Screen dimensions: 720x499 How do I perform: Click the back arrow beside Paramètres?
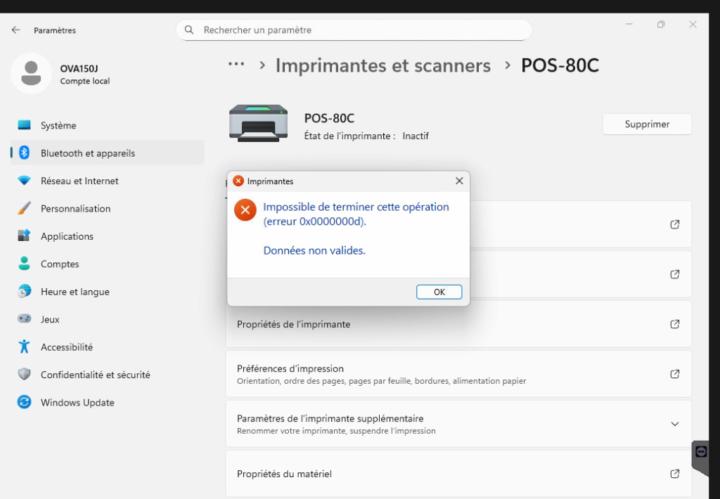(14, 30)
